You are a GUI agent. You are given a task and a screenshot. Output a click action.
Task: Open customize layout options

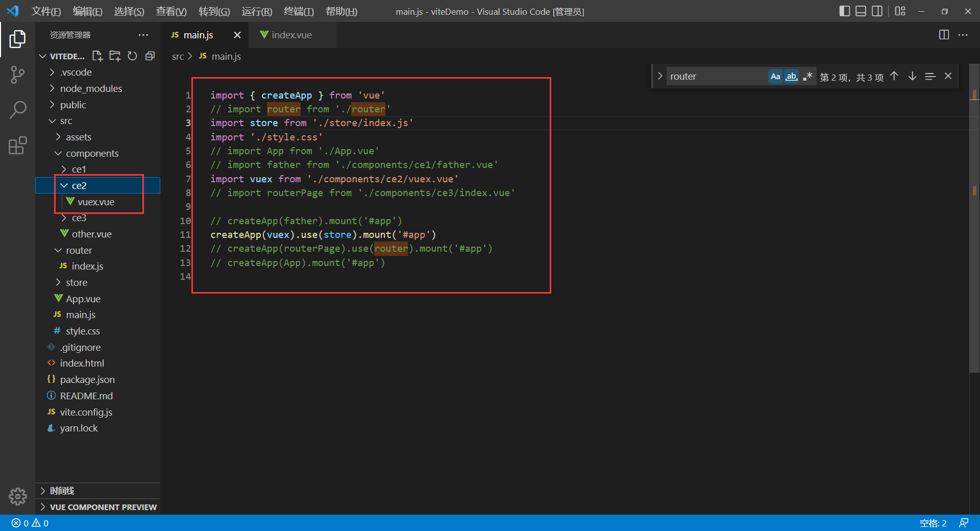(900, 11)
